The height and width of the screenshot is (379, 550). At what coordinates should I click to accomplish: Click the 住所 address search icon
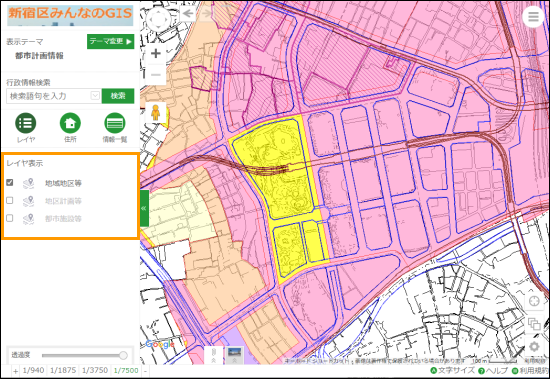click(70, 123)
